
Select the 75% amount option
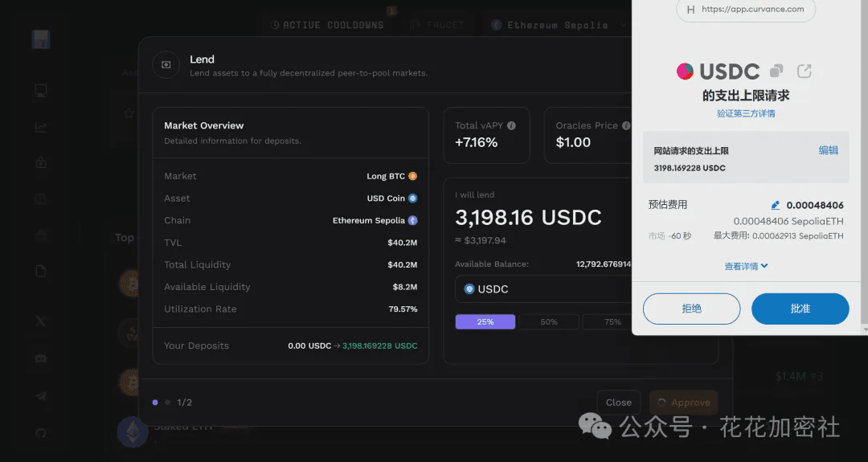click(612, 321)
